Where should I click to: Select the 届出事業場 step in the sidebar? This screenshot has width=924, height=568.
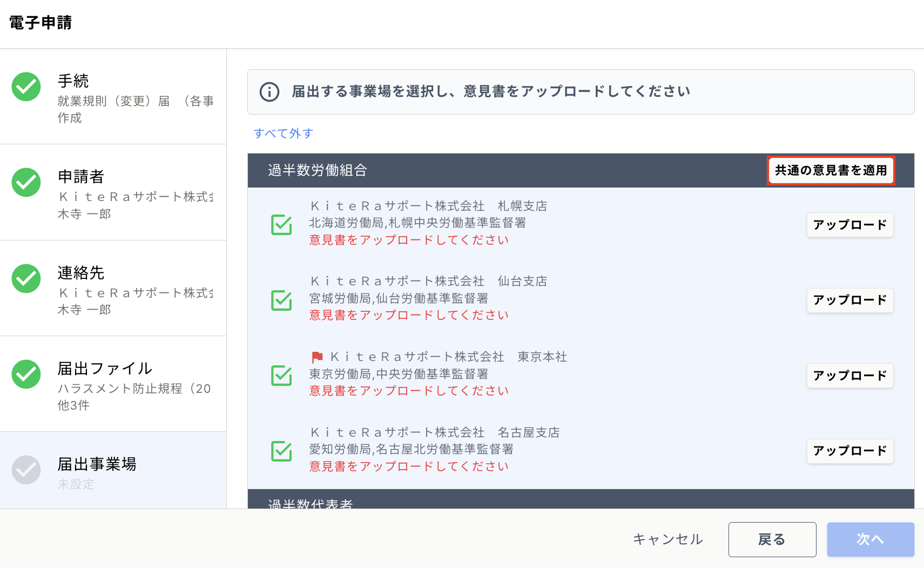click(x=113, y=470)
